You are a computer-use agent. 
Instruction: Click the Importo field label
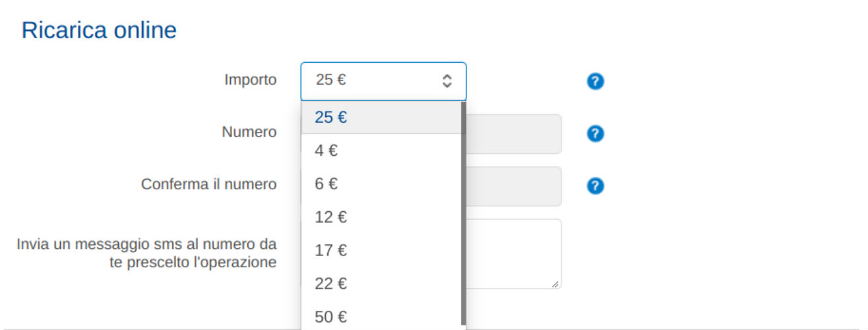click(x=251, y=81)
